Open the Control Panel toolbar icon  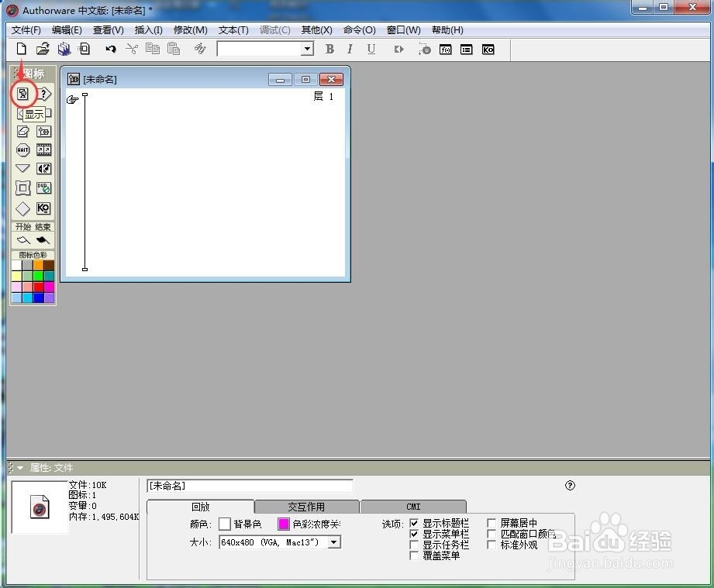424,49
